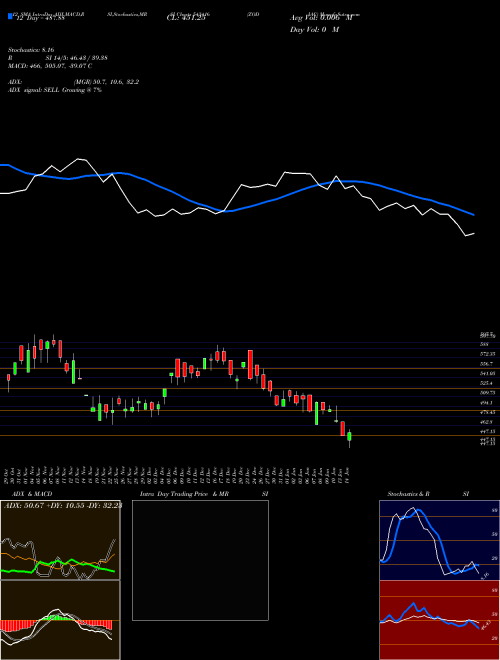The image size is (500, 660).
Task: Click the 494.1 price axis label
Action: click(x=487, y=402)
